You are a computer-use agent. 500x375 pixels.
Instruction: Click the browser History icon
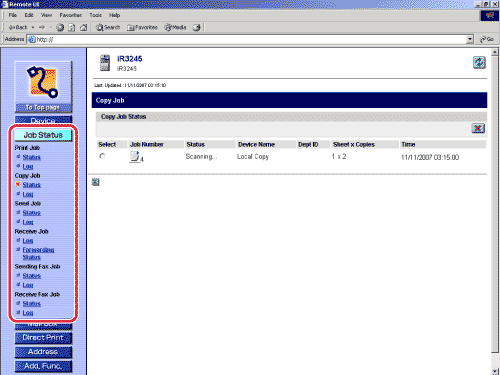point(197,27)
